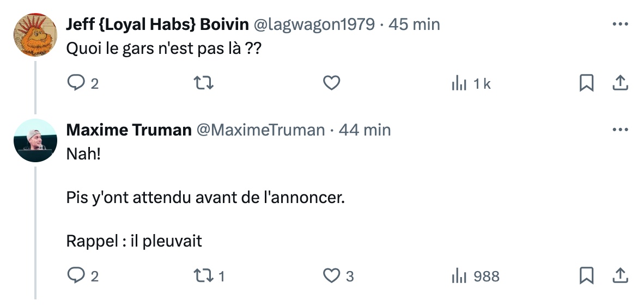This screenshot has width=644, height=307.
Task: Bookmark Jeff Boivin's tweet
Action: (586, 83)
